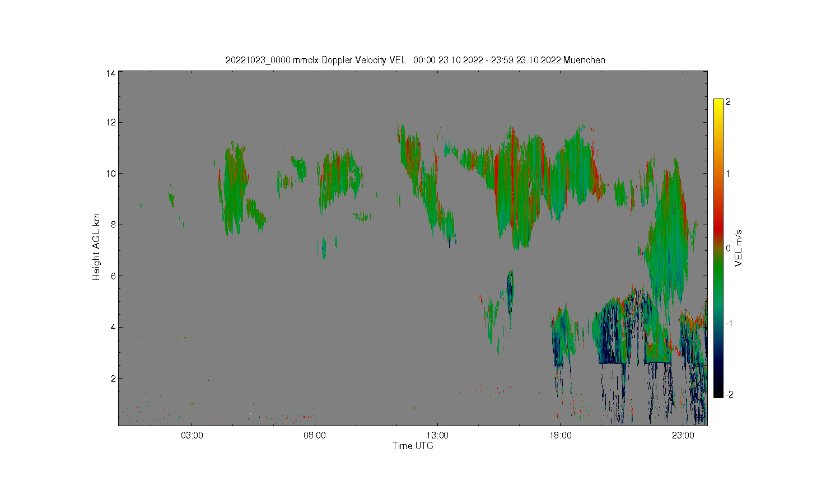This screenshot has width=840, height=504.
Task: Click the 23:00 time tick label
Action: pyautogui.click(x=683, y=435)
